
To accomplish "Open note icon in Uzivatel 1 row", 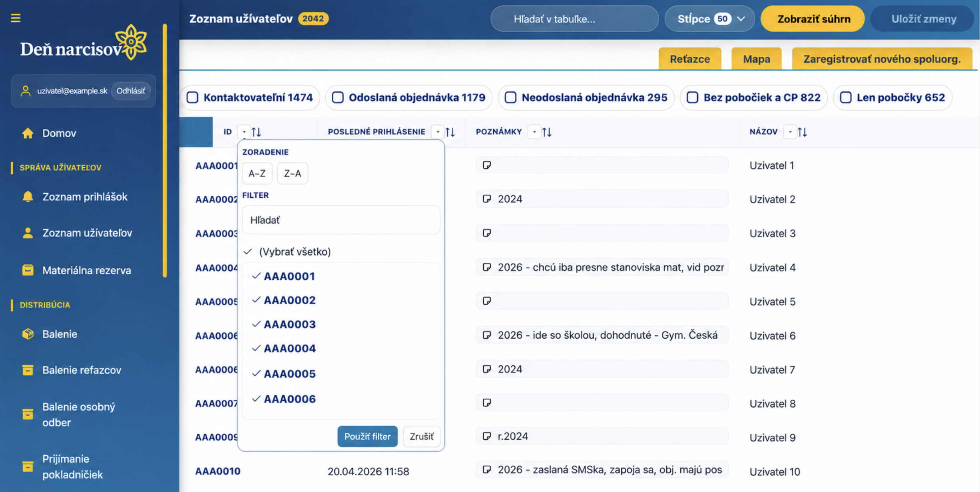I will [486, 165].
